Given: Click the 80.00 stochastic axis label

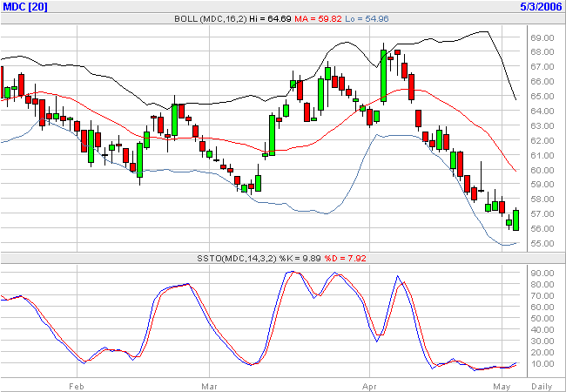Looking at the screenshot, I should coord(542,285).
